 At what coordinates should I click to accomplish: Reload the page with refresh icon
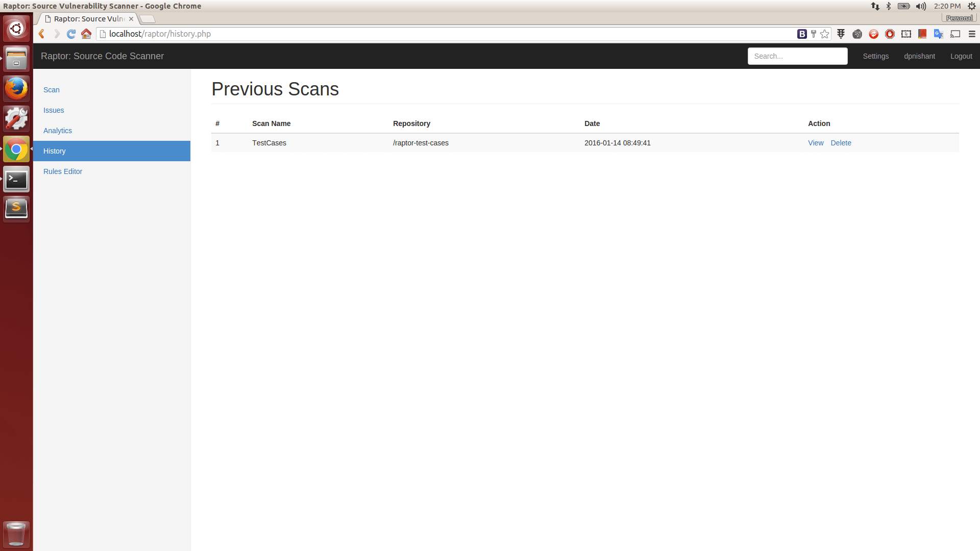71,34
